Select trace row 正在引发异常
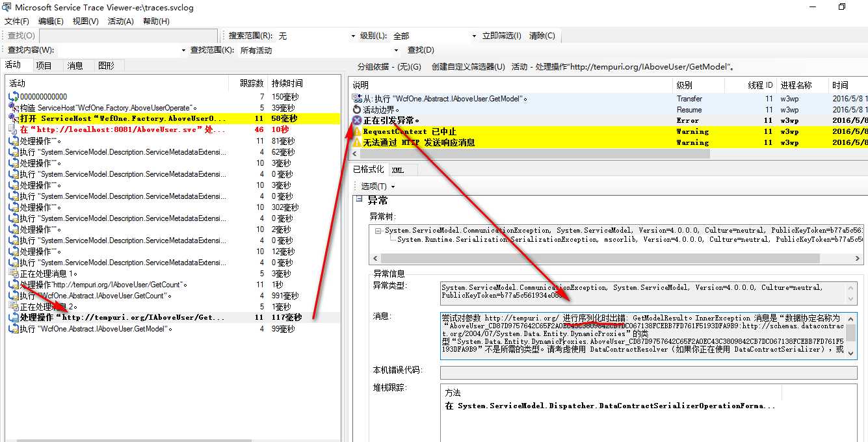Image resolution: width=868 pixels, height=442 pixels. [x=609, y=120]
